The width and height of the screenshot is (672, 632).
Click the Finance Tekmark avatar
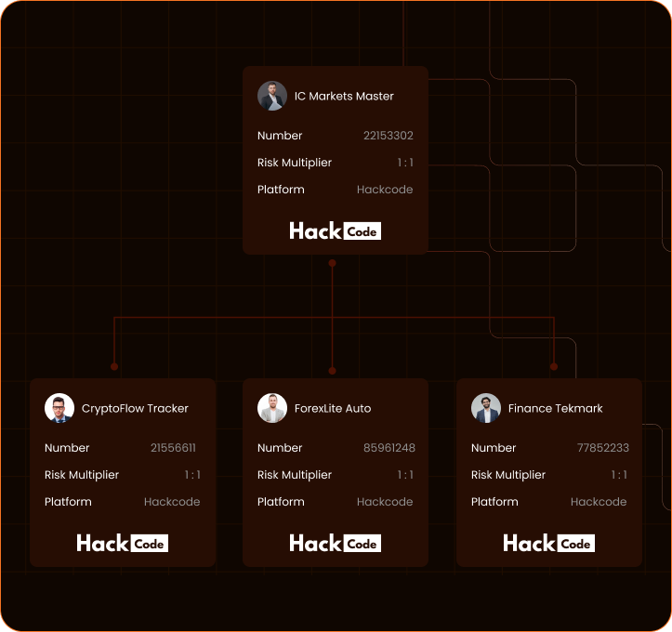pyautogui.click(x=485, y=408)
